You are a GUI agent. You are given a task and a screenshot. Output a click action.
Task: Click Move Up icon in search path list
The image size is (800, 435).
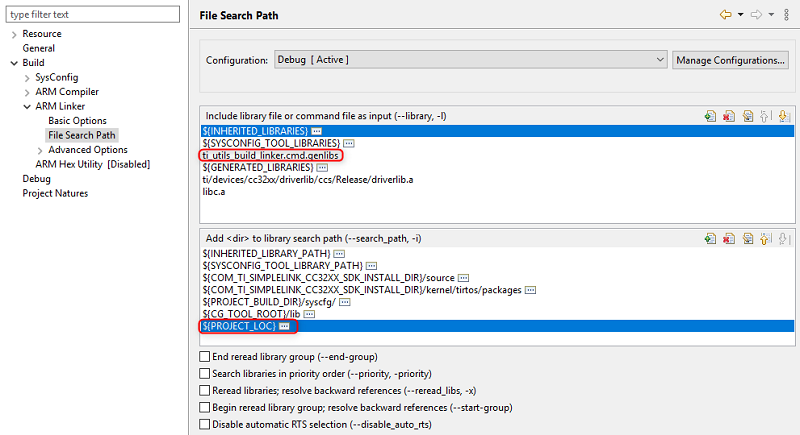766,239
